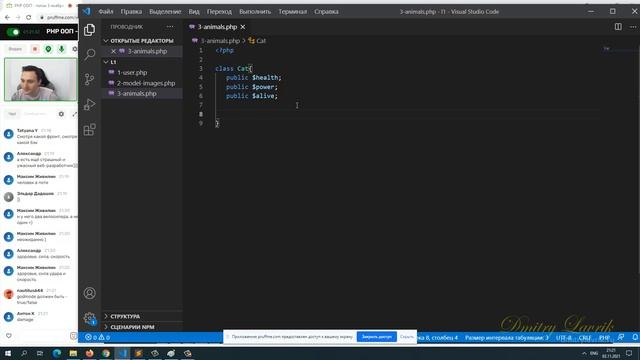640x360 pixels.
Task: Toggle the green camera button in the webinar window
Action: tap(48, 49)
